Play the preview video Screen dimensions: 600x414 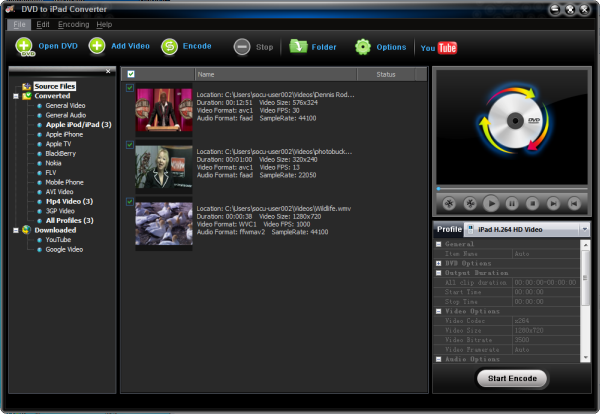tap(491, 204)
